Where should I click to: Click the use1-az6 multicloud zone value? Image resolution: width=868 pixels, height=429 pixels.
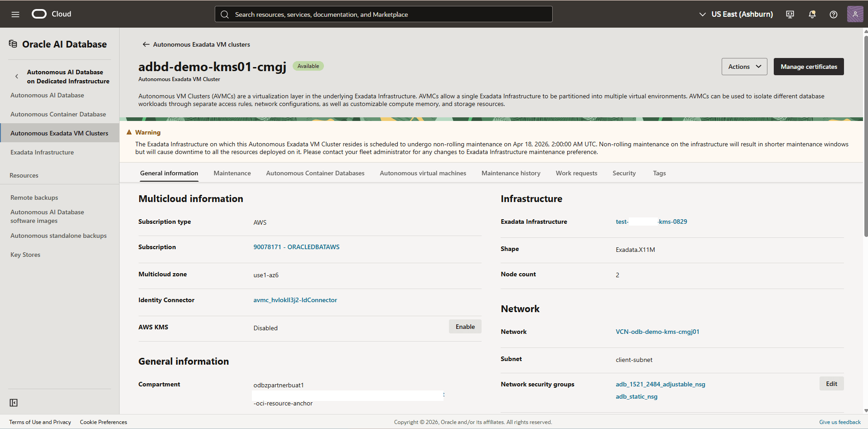pos(266,275)
